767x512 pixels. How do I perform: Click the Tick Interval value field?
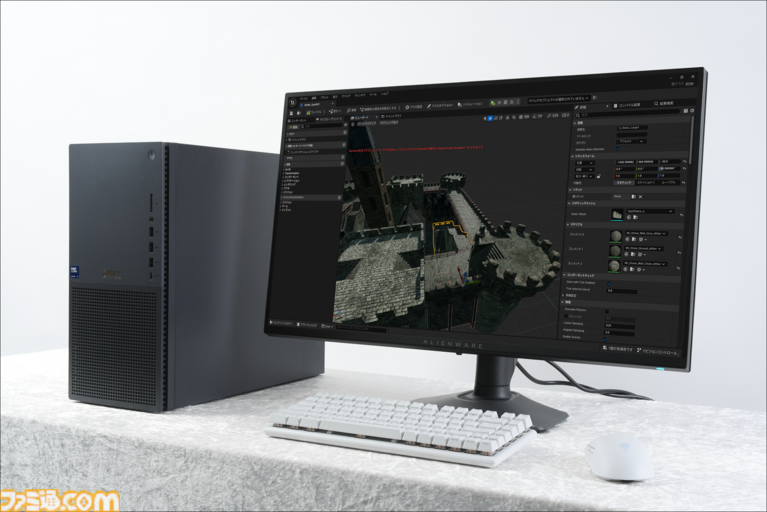coord(622,291)
